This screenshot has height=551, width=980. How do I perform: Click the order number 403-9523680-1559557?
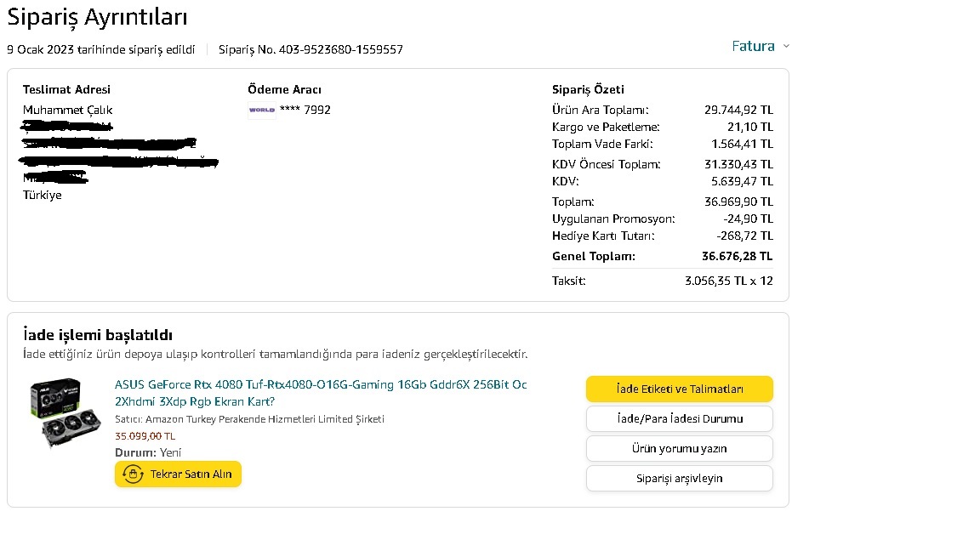(x=346, y=49)
